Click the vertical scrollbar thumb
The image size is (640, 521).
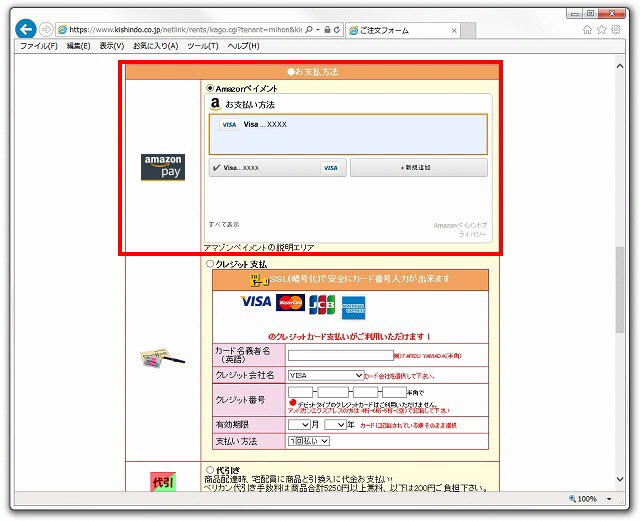[620, 289]
